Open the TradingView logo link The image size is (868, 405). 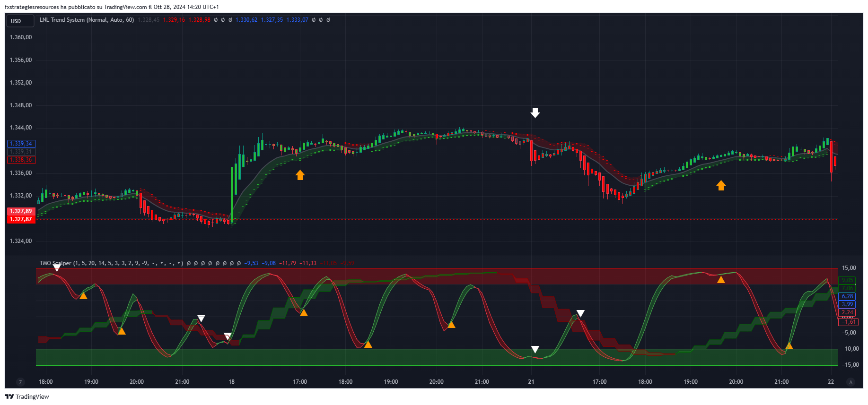(x=27, y=396)
